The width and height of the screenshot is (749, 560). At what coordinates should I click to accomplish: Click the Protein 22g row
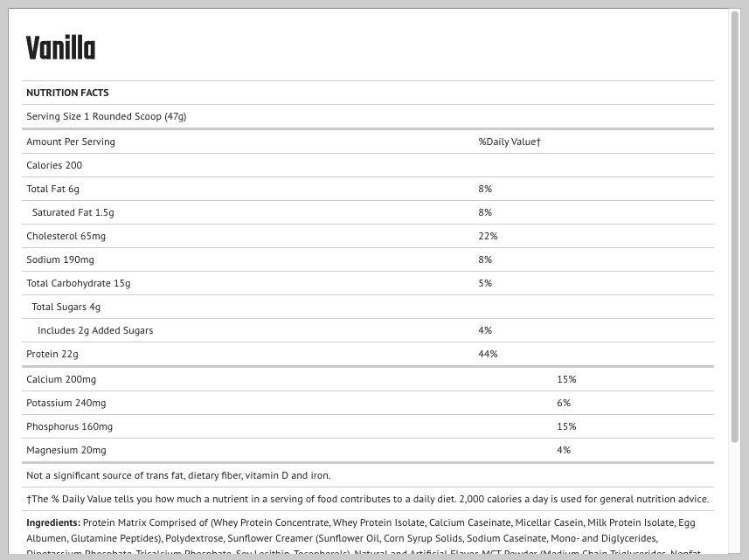tap(52, 354)
